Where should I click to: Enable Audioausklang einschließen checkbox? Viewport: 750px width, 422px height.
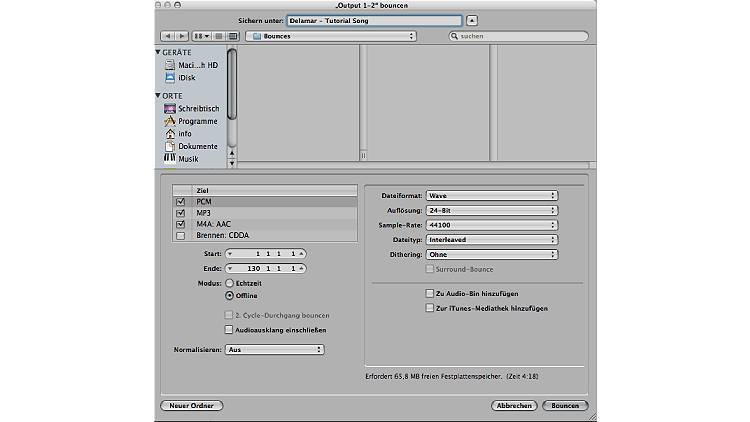[229, 330]
